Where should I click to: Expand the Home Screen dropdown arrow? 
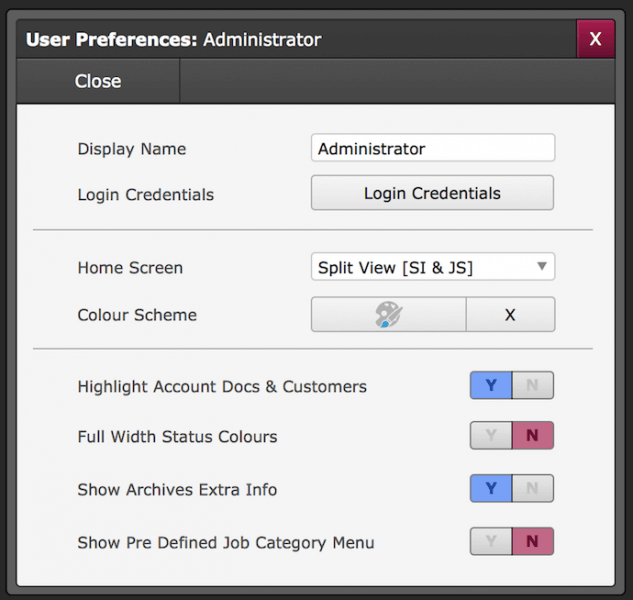click(x=541, y=267)
